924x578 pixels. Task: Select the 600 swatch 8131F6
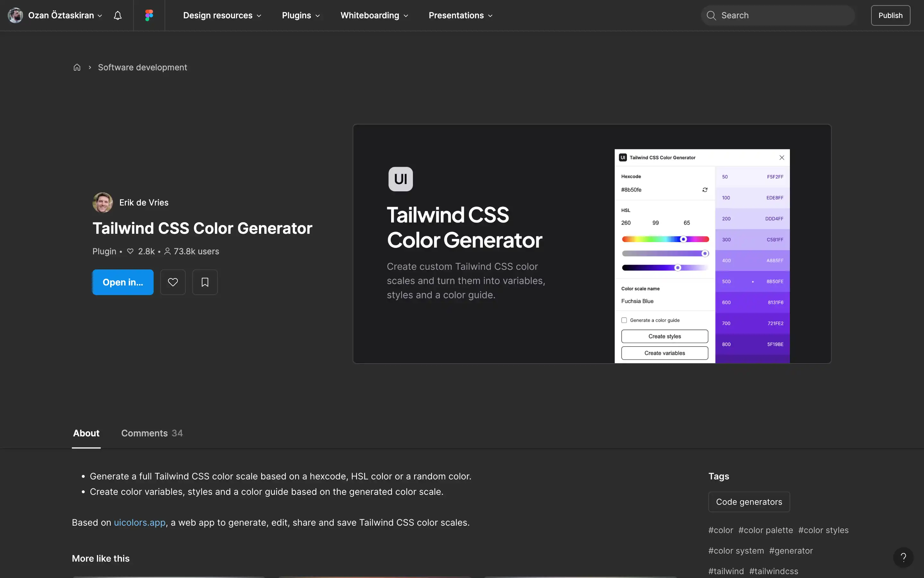pos(752,302)
